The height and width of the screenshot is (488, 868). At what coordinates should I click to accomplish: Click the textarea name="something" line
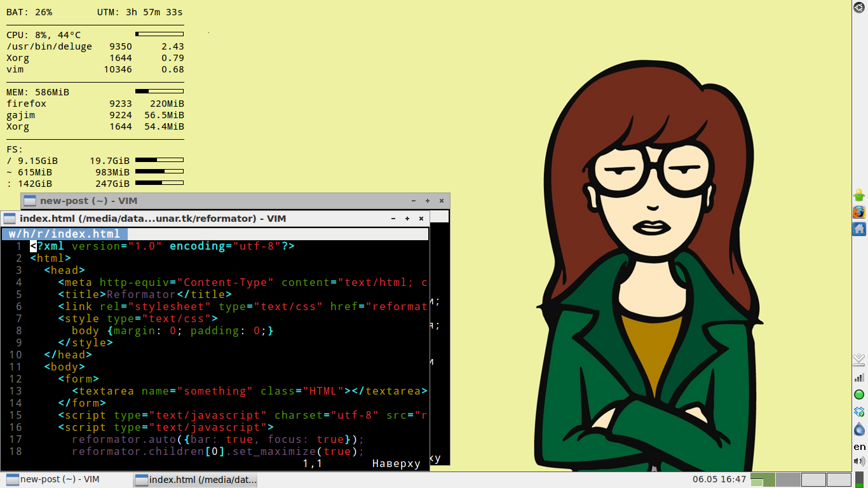[250, 391]
